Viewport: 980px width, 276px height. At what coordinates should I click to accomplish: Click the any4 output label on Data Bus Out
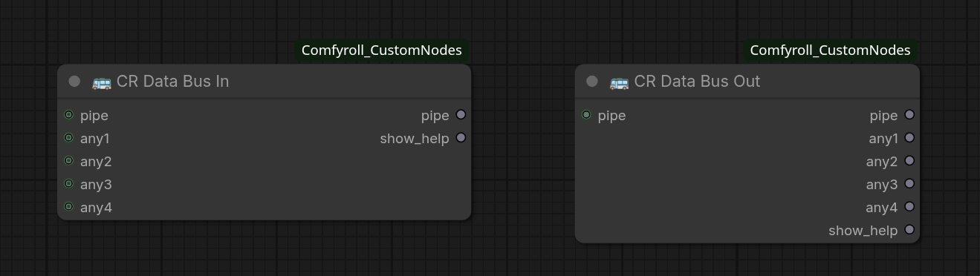[x=882, y=208]
